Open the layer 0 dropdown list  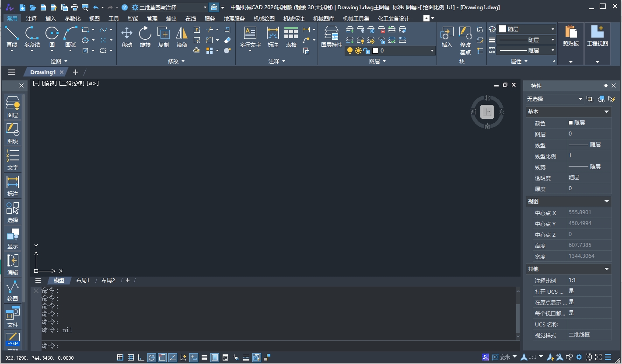[x=390, y=51]
